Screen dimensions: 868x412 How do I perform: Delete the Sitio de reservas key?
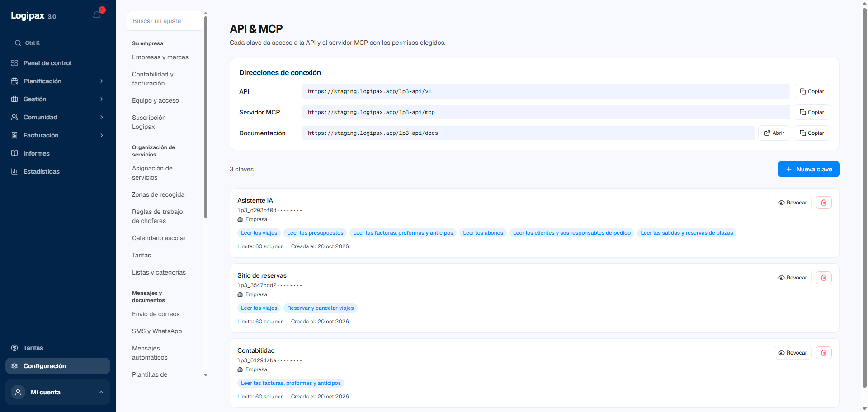824,278
